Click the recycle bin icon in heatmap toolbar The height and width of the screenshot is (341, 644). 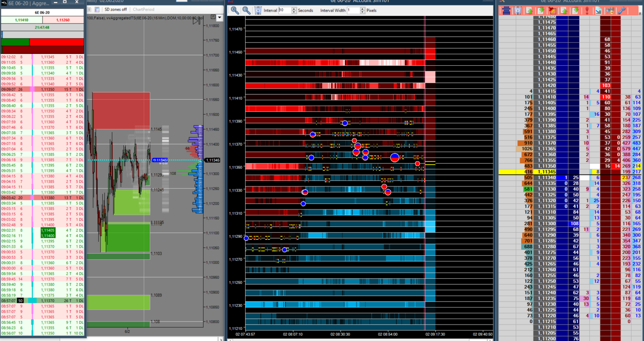(258, 10)
